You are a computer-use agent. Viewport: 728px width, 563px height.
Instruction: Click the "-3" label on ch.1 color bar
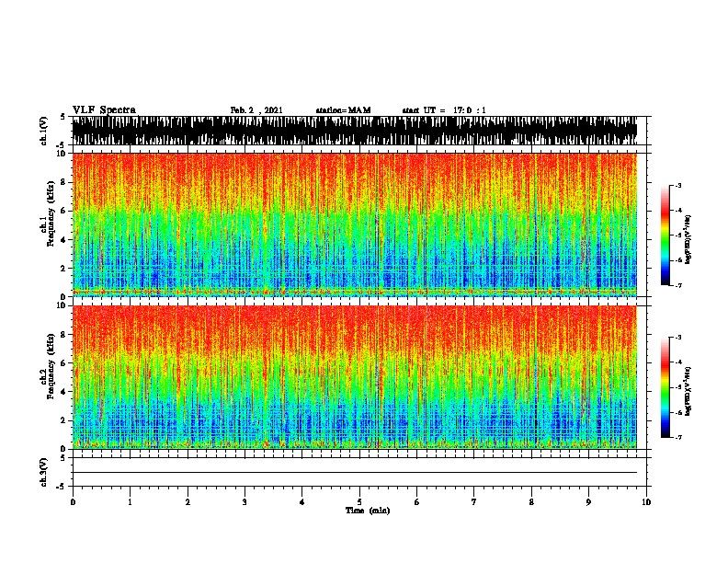tap(678, 185)
